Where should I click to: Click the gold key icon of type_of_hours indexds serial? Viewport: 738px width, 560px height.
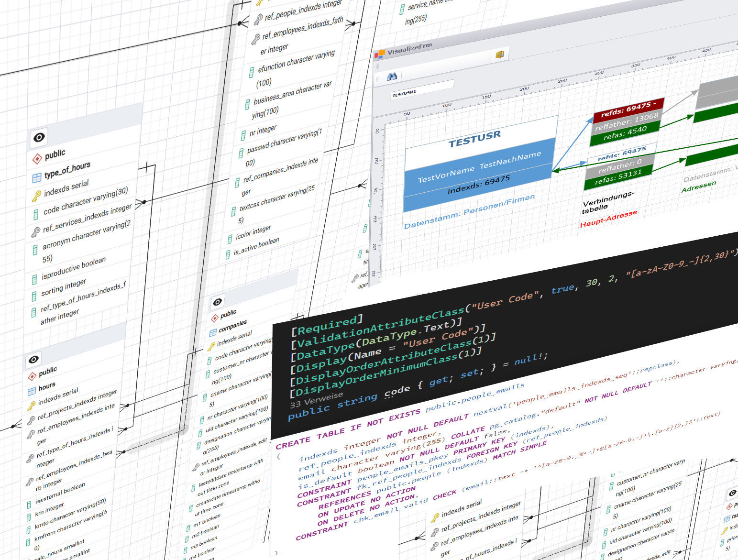(x=36, y=196)
